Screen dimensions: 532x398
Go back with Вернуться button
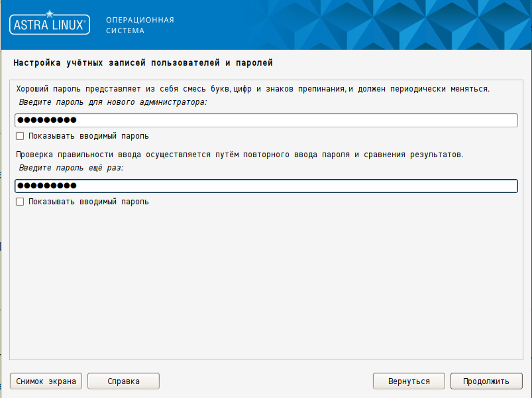coord(409,381)
